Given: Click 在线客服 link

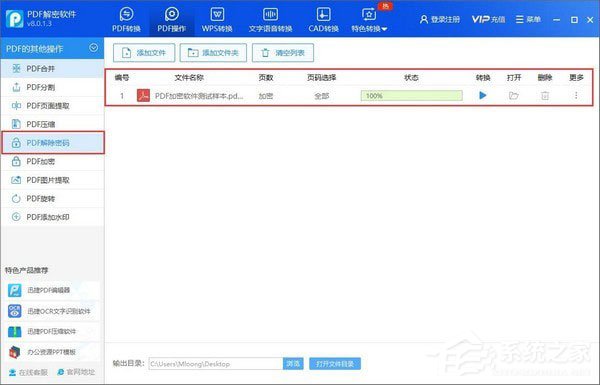Looking at the screenshot, I should pyautogui.click(x=28, y=372).
